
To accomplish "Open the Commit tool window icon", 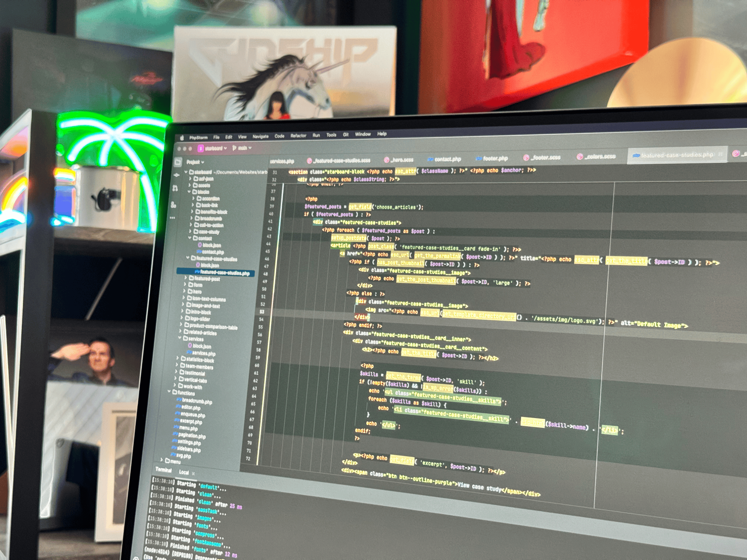I will point(177,175).
